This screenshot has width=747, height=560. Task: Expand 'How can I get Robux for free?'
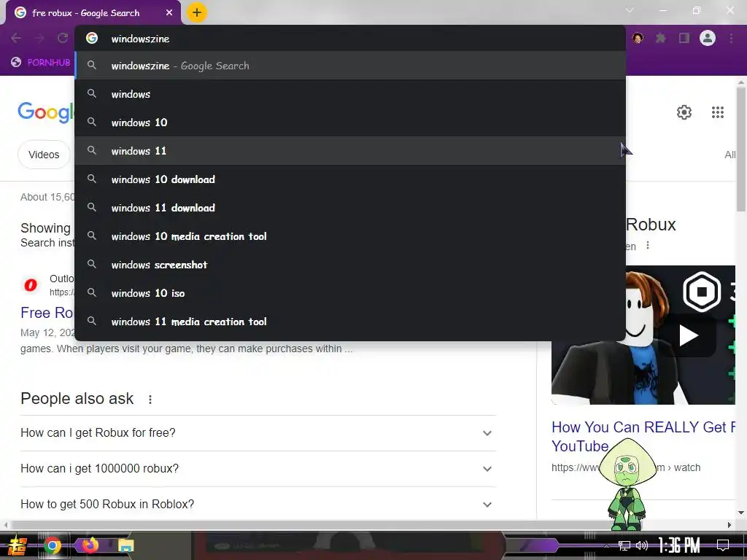click(258, 433)
